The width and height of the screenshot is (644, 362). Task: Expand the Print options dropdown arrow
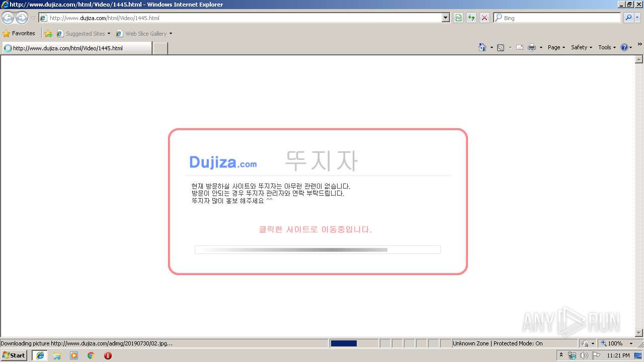pos(541,47)
